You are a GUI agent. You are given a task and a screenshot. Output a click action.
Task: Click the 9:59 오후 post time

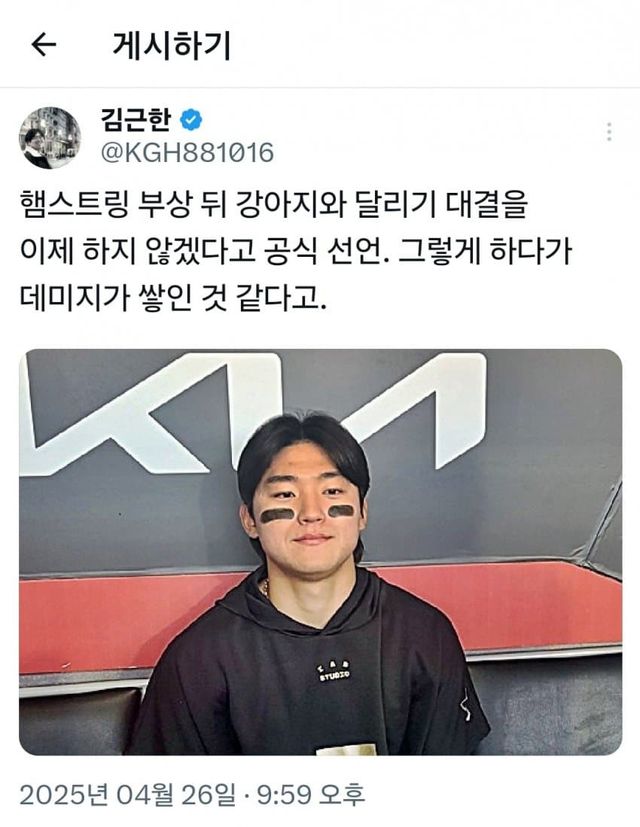(311, 795)
